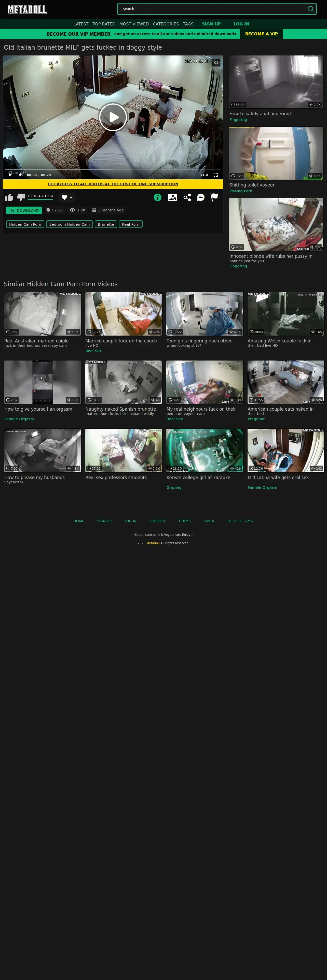Open the sidebar thumbnail with 55:09 duration
This screenshot has width=327, height=980.
pos(276,82)
